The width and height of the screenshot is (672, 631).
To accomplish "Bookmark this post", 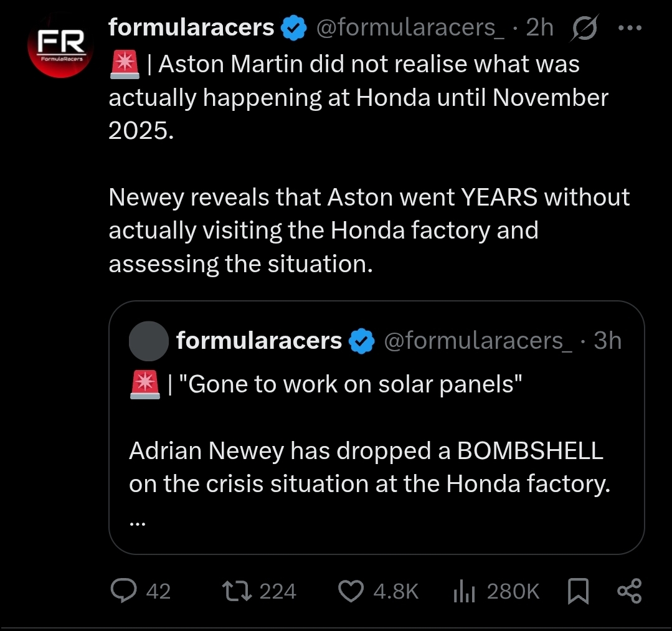I will [578, 591].
